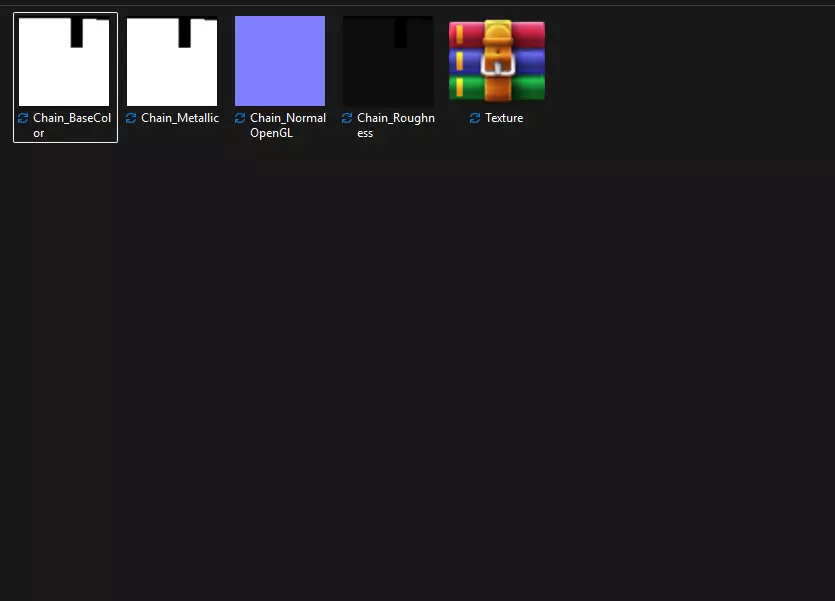This screenshot has width=835, height=601.
Task: Select the Texture WinRAR archive icon
Action: tap(497, 61)
